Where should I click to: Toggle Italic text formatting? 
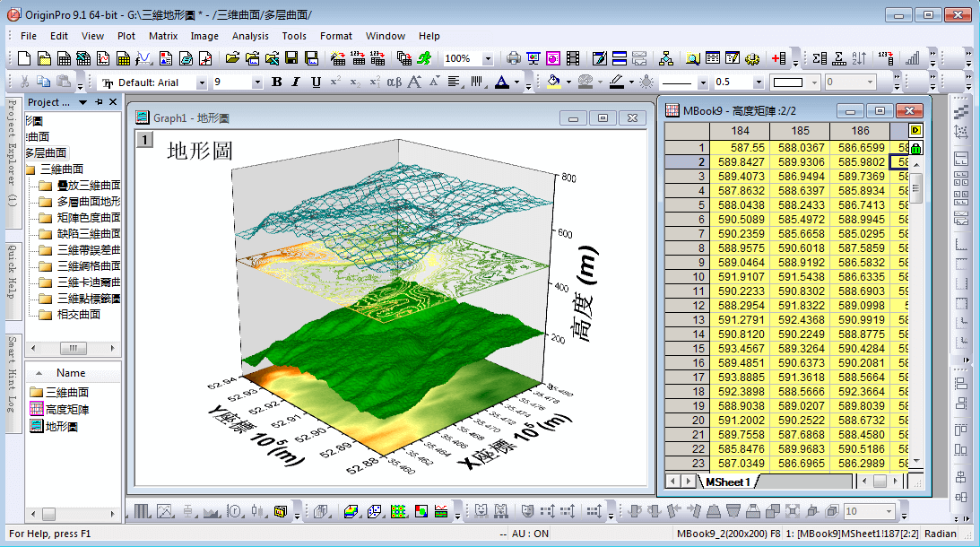pyautogui.click(x=296, y=82)
